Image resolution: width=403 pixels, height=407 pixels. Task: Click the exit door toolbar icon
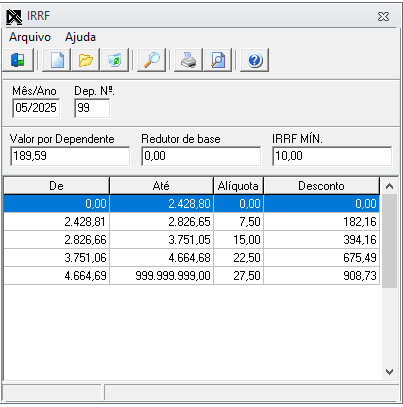coord(18,60)
